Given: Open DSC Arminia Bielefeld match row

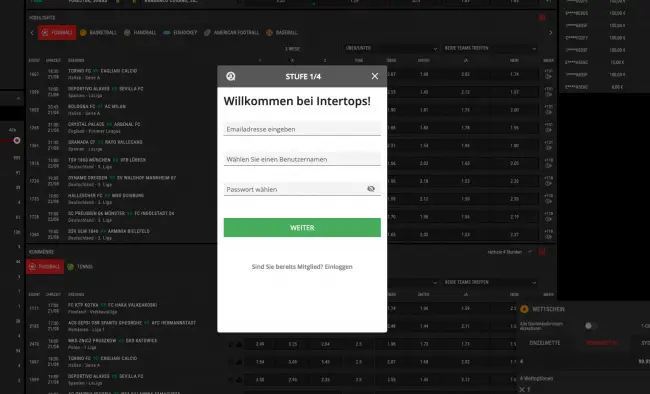Looking at the screenshot, I should 109,231.
